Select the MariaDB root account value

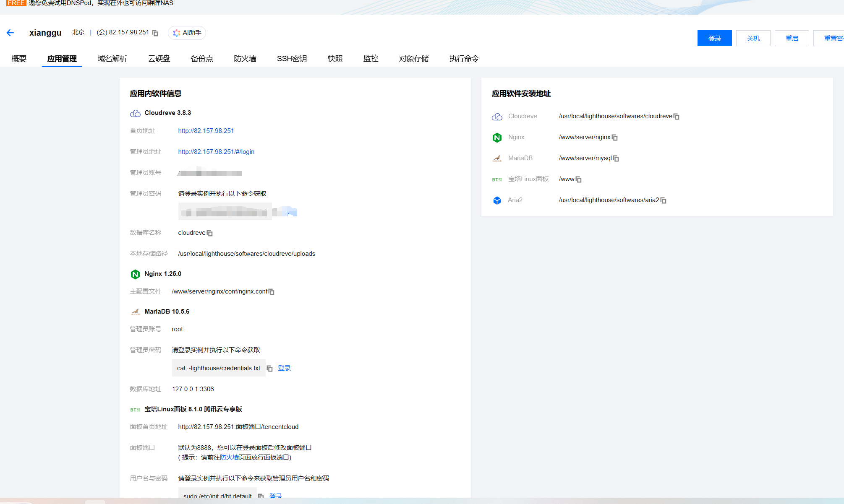[x=178, y=329]
